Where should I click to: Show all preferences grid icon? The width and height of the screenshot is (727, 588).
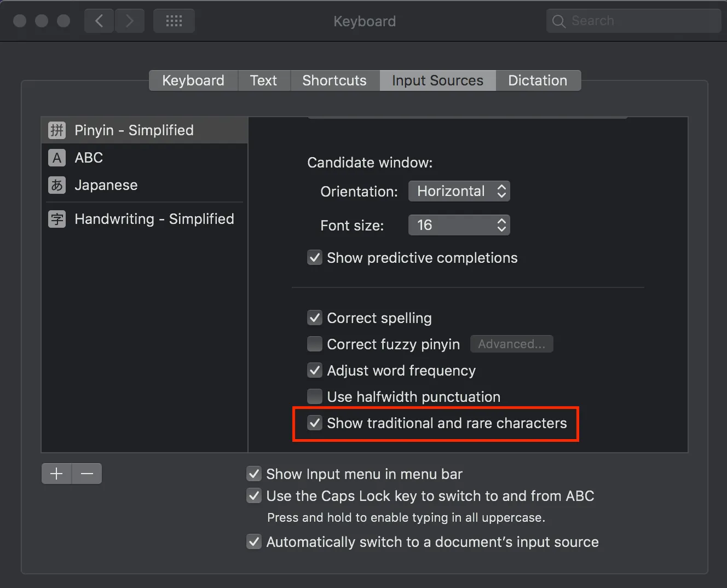(x=174, y=21)
